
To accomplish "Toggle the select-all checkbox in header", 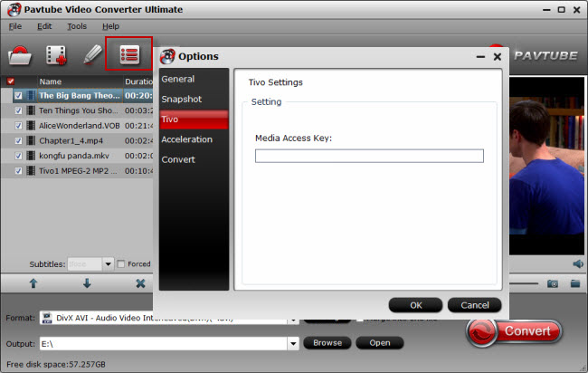I will point(11,81).
